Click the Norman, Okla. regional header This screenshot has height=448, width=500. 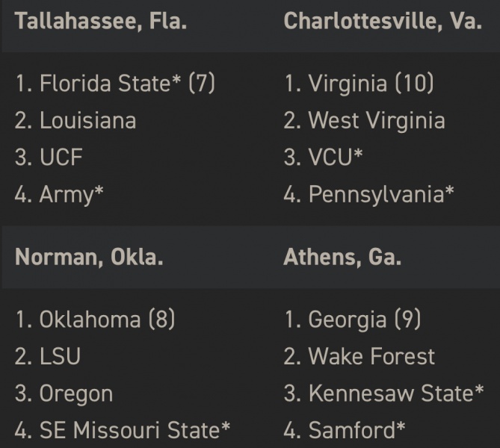(x=89, y=258)
